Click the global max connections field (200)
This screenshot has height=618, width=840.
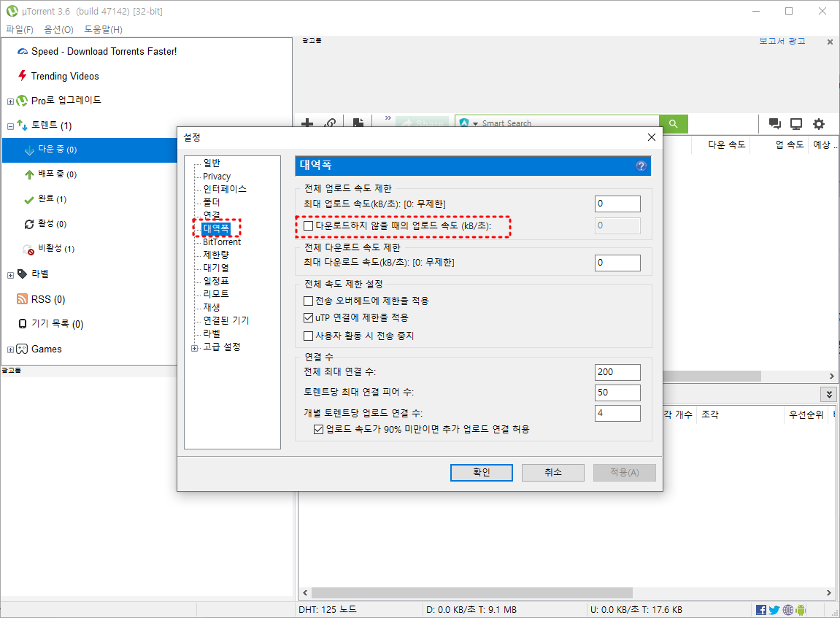[x=617, y=372]
